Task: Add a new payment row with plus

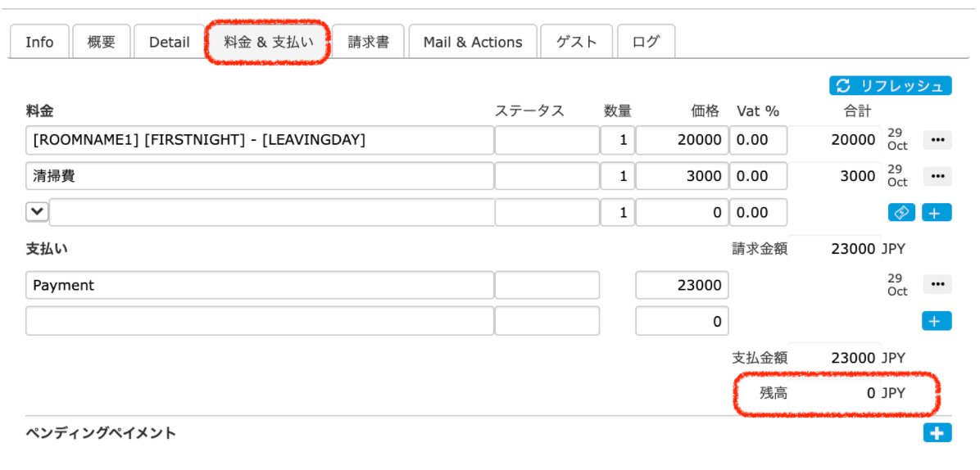Action: click(937, 321)
